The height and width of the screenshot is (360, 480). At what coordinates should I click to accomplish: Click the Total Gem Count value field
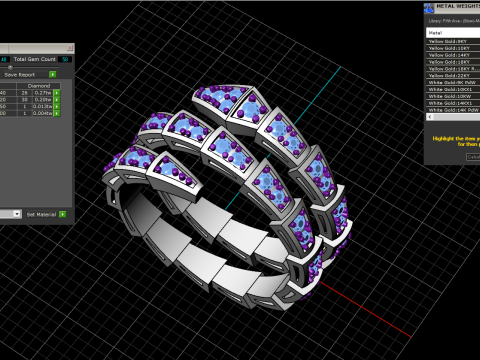(65, 59)
